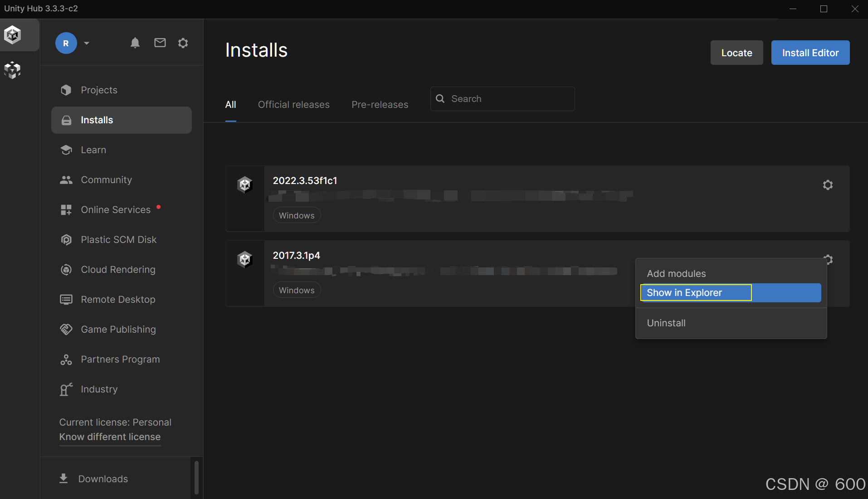The height and width of the screenshot is (499, 868).
Task: Click the Community people icon
Action: [66, 180]
